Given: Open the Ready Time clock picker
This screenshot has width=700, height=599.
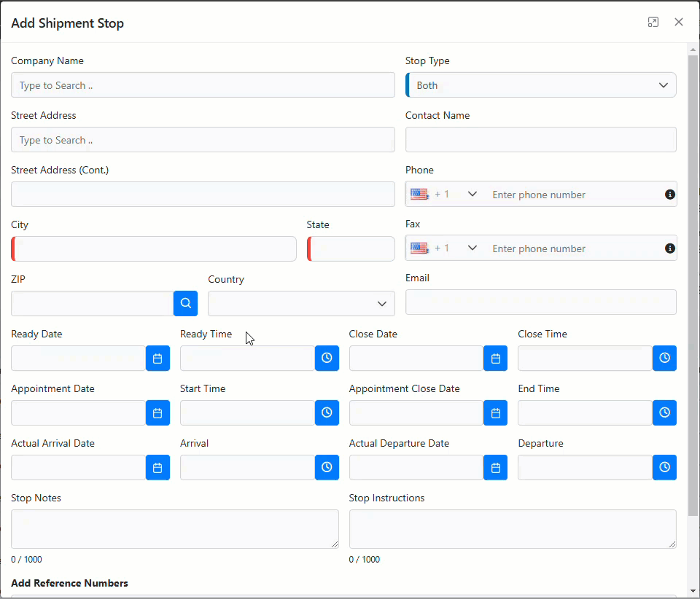Looking at the screenshot, I should point(327,359).
